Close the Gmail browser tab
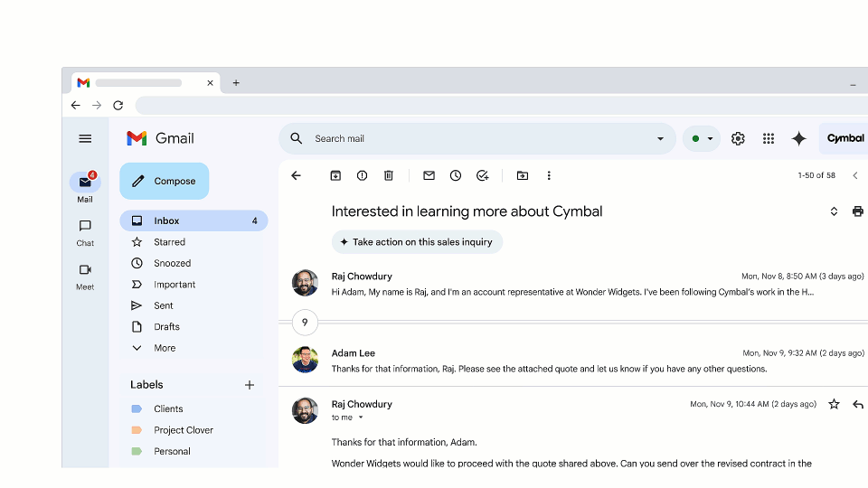868x488 pixels. click(211, 83)
